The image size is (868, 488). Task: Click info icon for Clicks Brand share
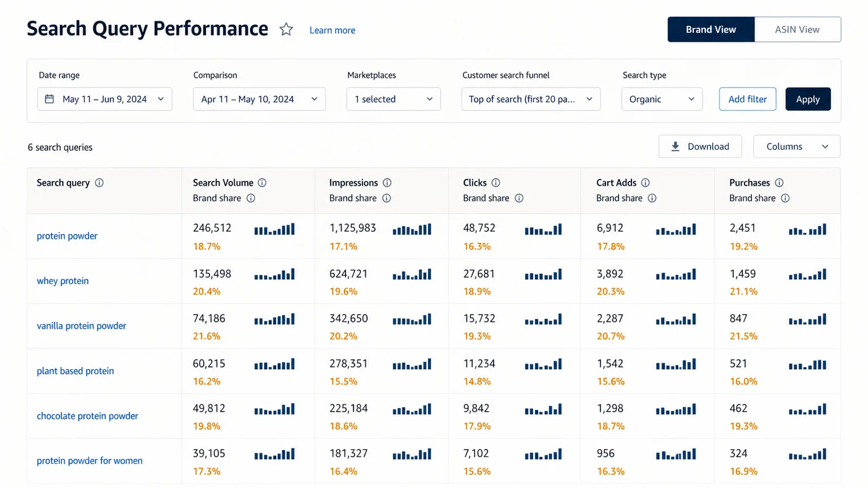[519, 198]
